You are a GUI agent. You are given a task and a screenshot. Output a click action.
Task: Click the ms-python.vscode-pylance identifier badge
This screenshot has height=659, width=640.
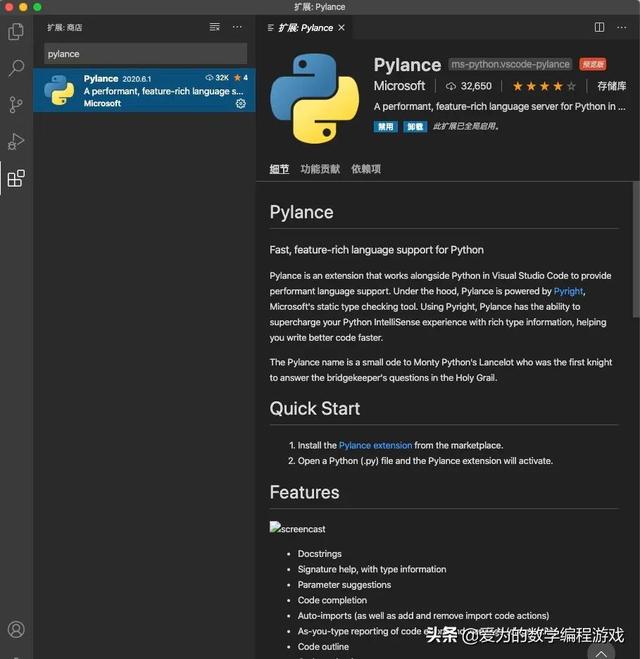[x=510, y=64]
